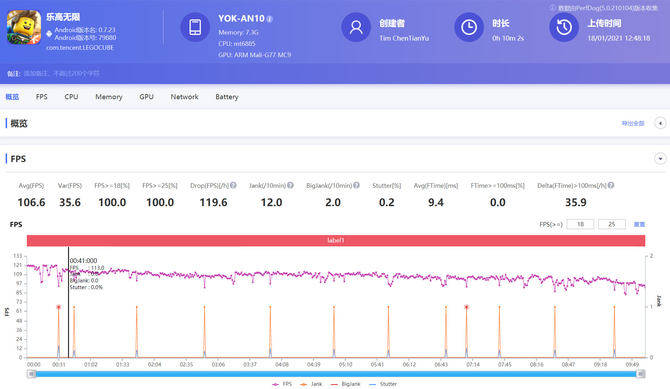Click the remarks note input field
This screenshot has height=389, width=670.
[x=62, y=74]
